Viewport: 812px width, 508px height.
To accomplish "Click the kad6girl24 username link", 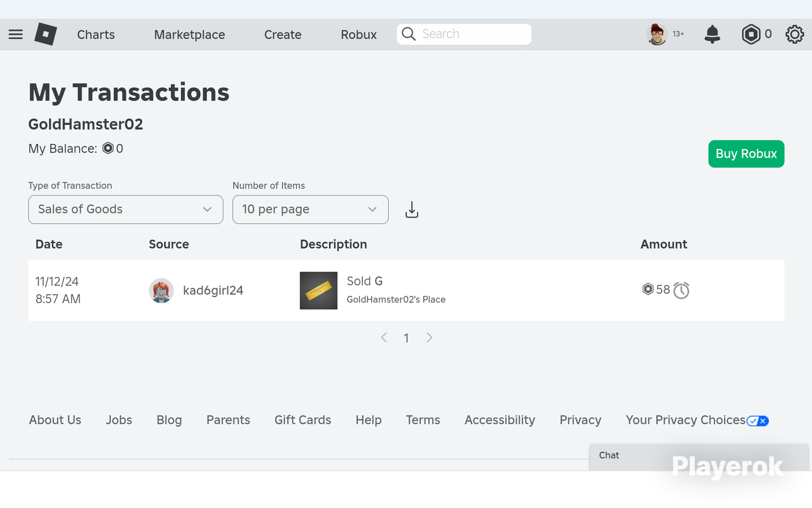I will [213, 291].
